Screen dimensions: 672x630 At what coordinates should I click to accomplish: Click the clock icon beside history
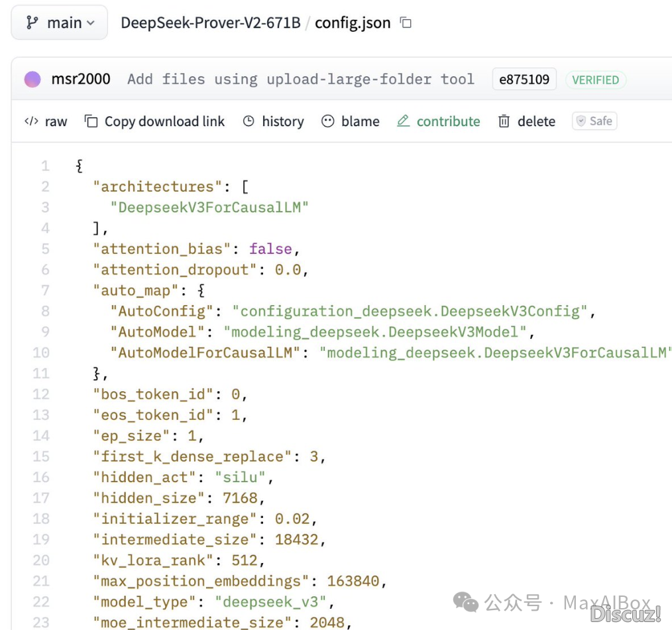(x=249, y=121)
